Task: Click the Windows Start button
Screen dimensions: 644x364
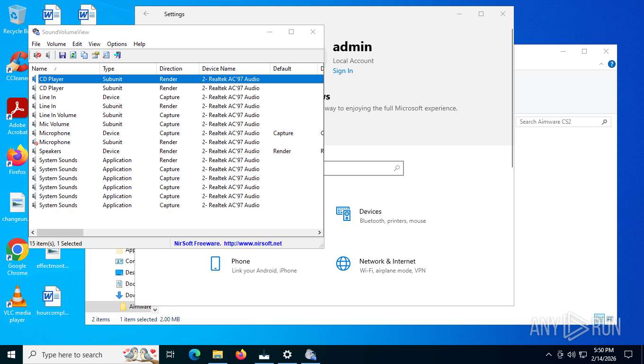Action: 11,355
